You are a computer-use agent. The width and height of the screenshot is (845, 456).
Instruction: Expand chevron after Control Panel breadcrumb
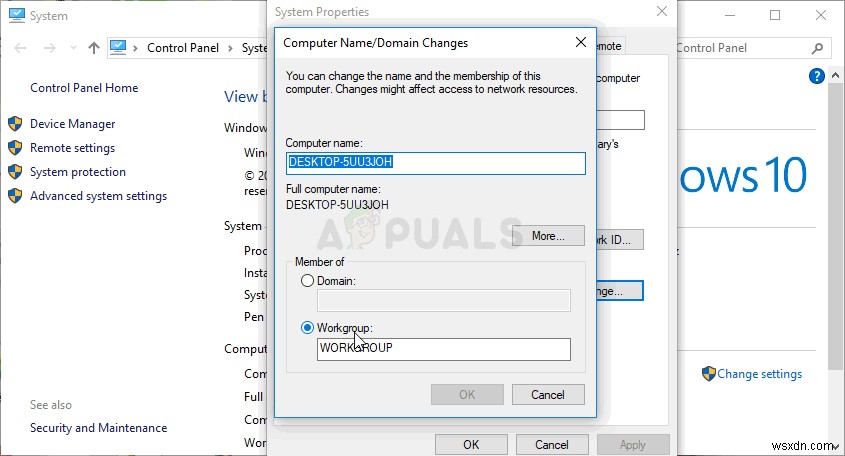click(230, 49)
